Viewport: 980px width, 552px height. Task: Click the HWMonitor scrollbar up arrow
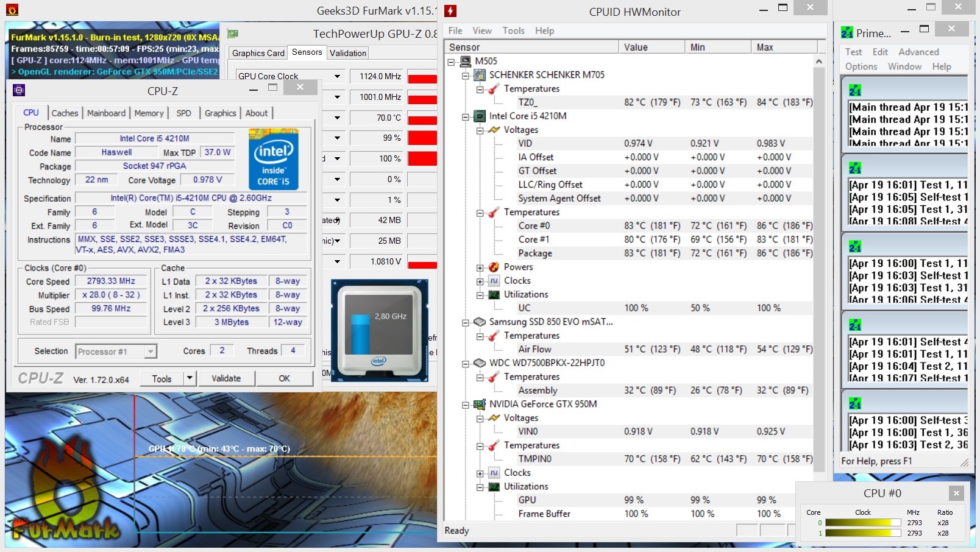[x=819, y=62]
